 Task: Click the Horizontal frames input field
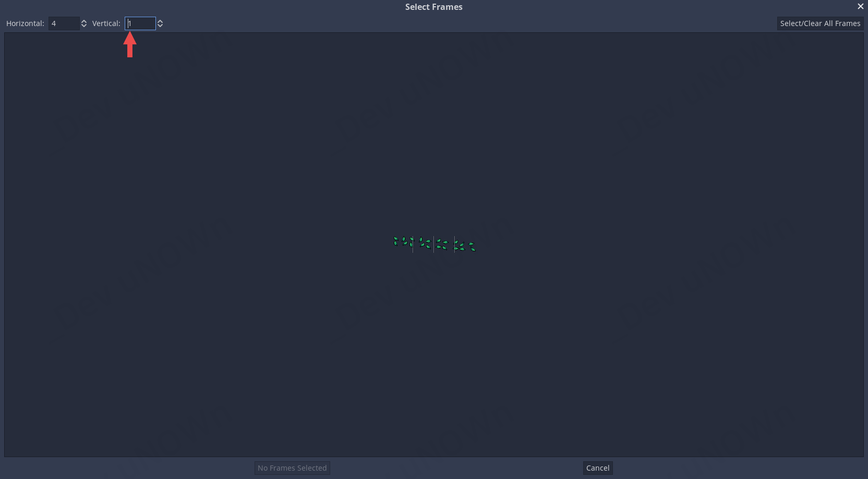coord(64,23)
